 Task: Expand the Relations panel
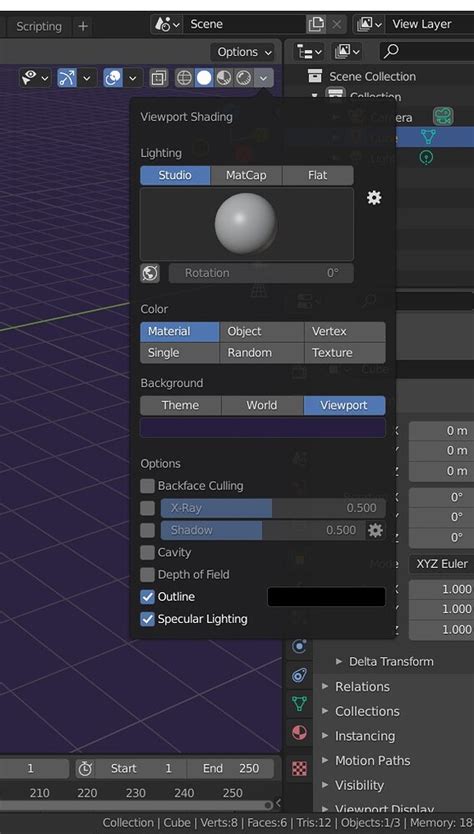coord(362,687)
